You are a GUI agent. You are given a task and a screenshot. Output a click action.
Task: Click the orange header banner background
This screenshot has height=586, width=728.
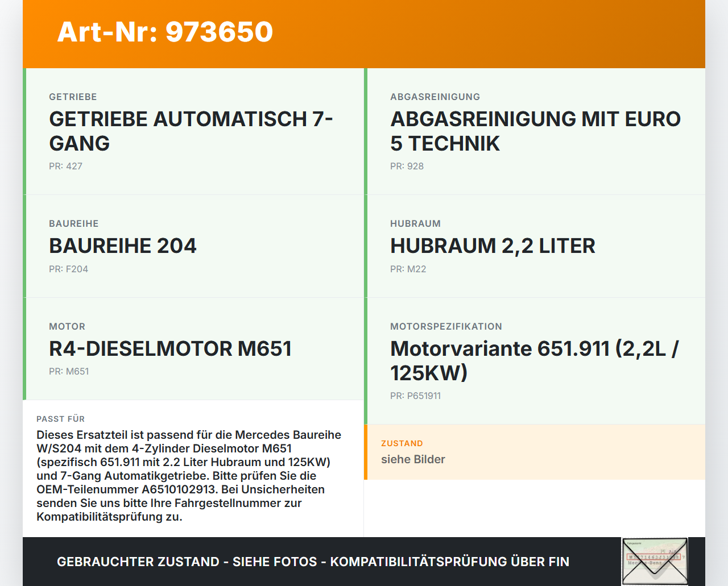[x=455, y=32]
